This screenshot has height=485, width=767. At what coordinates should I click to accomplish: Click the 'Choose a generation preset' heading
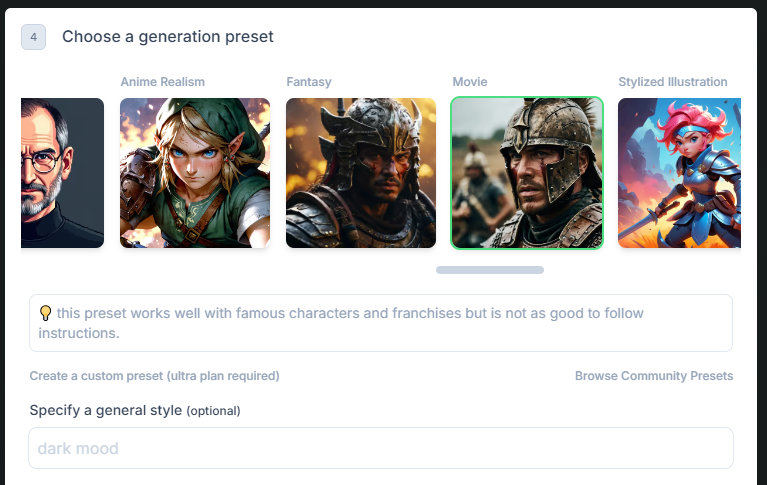[x=168, y=37]
